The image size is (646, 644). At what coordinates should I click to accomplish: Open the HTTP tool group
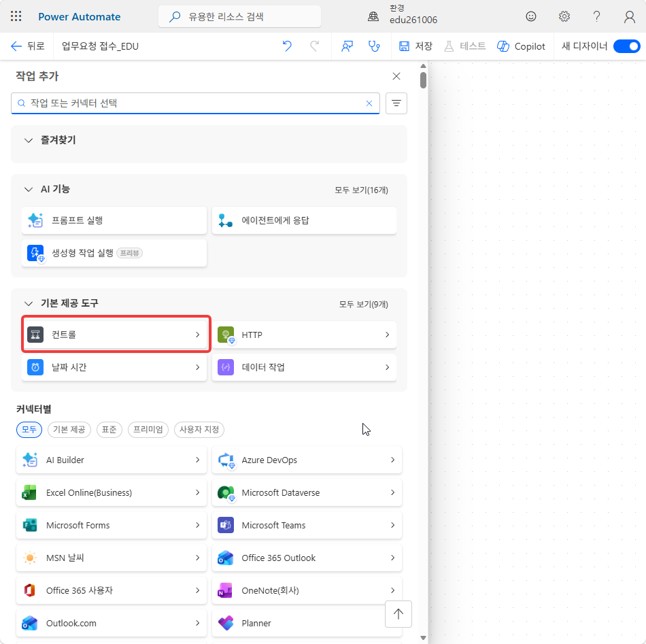coord(304,335)
